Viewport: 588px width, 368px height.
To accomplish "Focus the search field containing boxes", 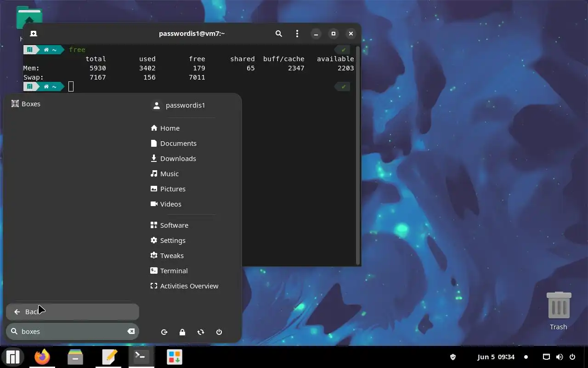I will click(72, 332).
